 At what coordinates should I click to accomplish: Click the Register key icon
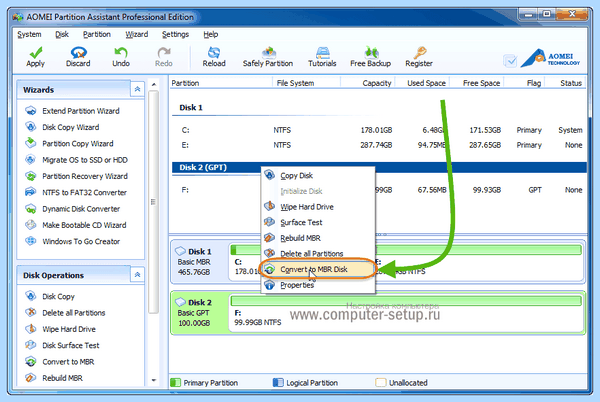pyautogui.click(x=419, y=52)
